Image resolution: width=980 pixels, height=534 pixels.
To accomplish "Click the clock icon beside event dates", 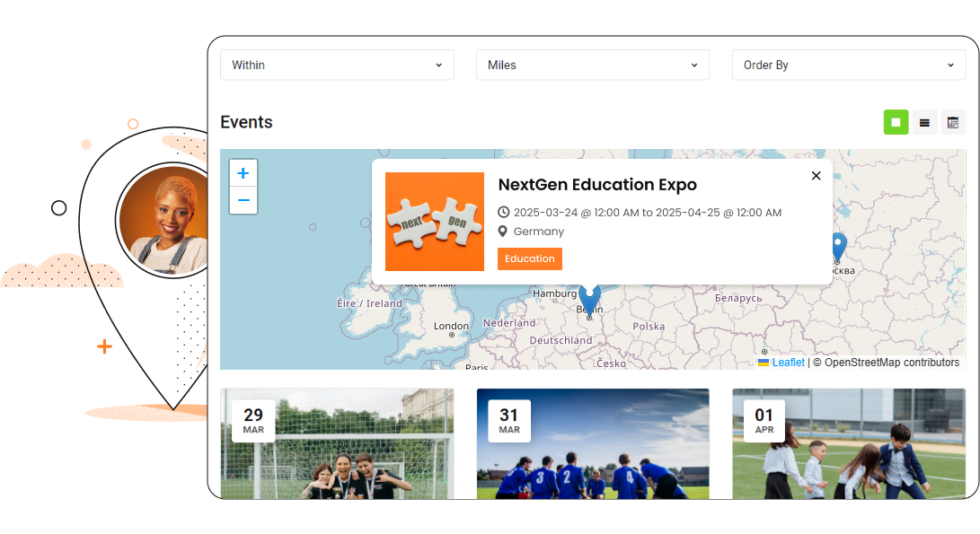I will (x=503, y=213).
